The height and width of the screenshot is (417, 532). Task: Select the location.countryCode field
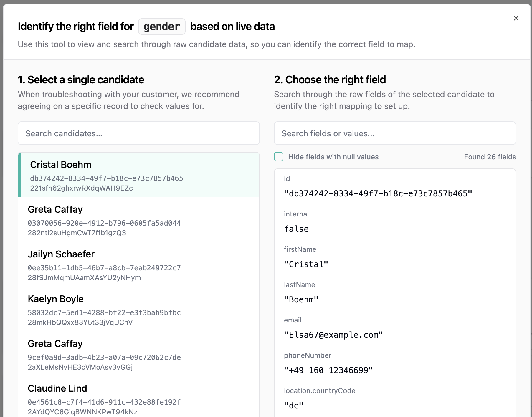point(395,399)
